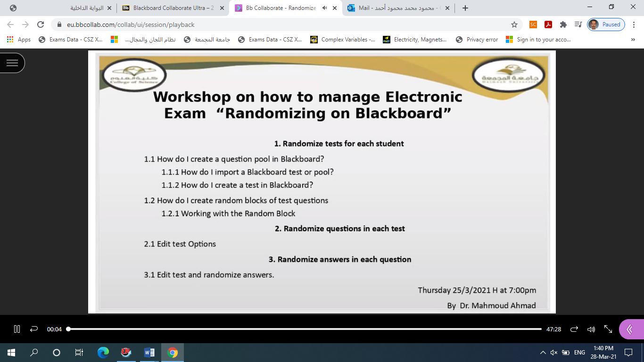This screenshot has height=362, width=644.
Task: Launch Microsoft Edge from the taskbar
Action: [103, 352]
